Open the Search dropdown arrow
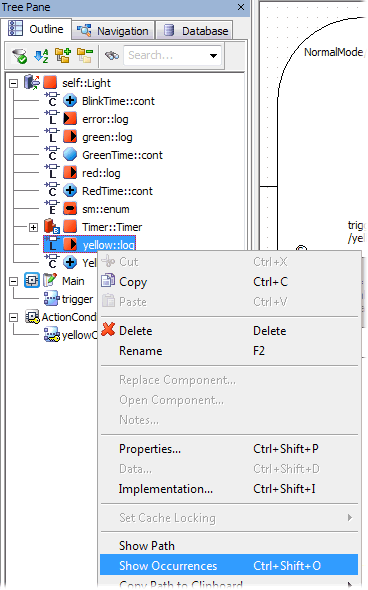This screenshot has height=590, width=368. [x=213, y=56]
